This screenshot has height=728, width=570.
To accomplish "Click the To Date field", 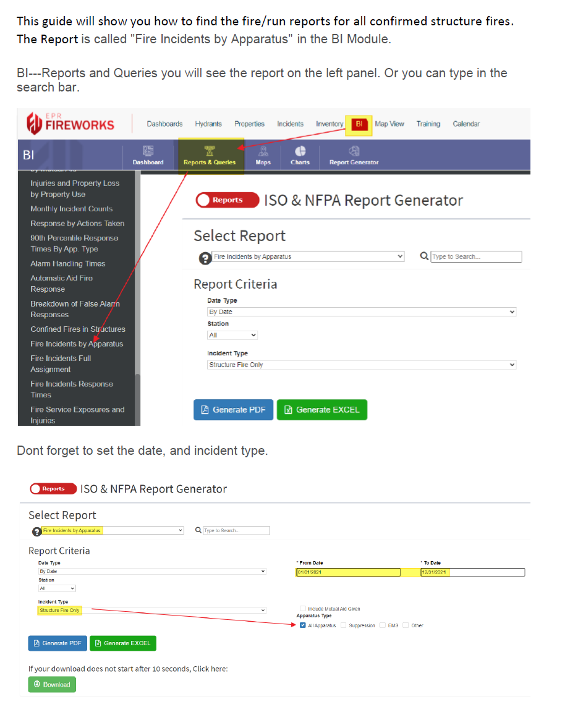I will click(472, 572).
